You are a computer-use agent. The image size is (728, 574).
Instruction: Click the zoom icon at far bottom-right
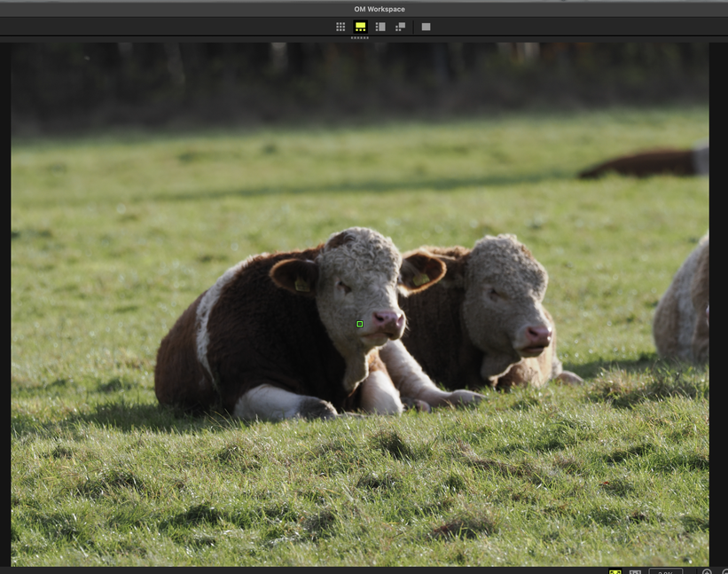tap(724, 572)
